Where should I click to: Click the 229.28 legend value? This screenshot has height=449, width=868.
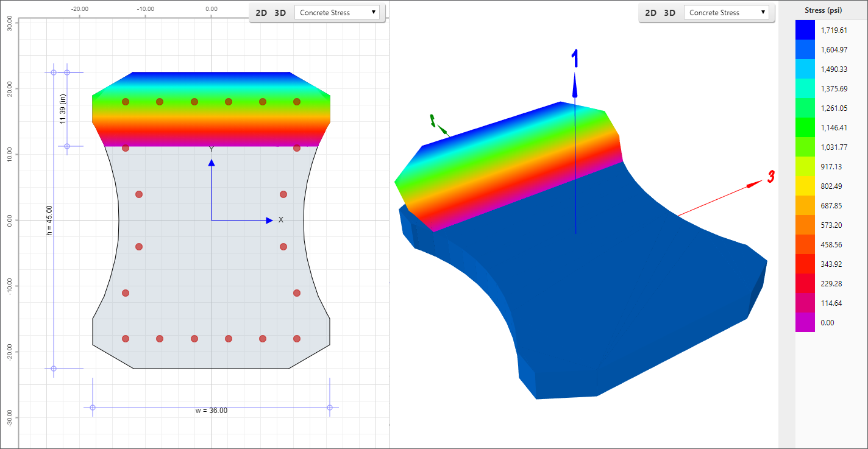(831, 283)
